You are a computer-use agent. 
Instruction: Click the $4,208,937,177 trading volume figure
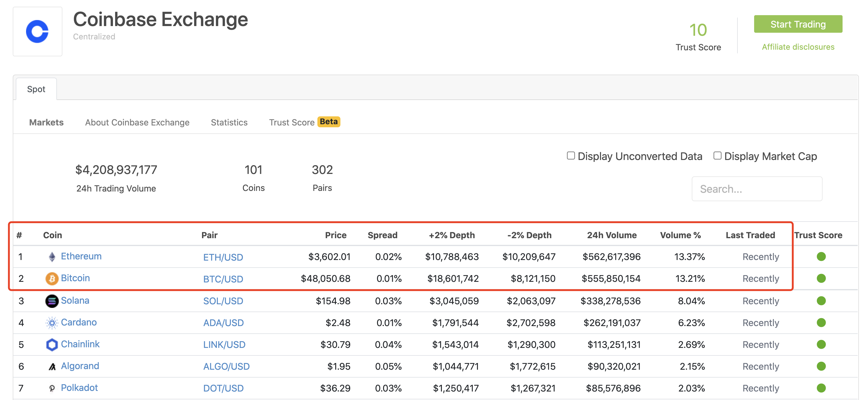[116, 170]
